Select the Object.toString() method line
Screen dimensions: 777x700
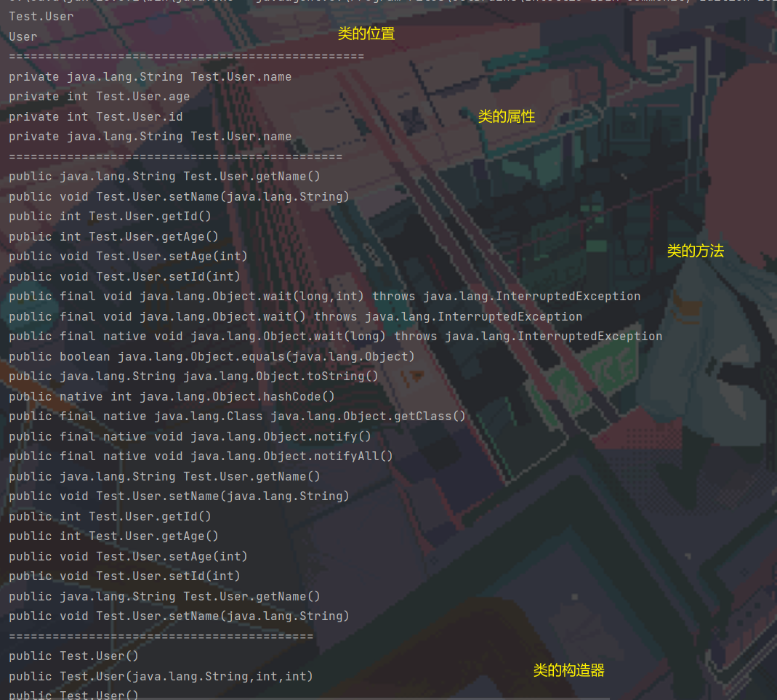pos(193,377)
